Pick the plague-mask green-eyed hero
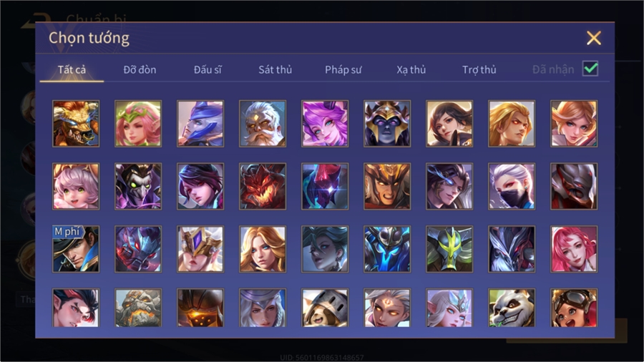Viewport: 644px width, 362px height. coord(138,186)
